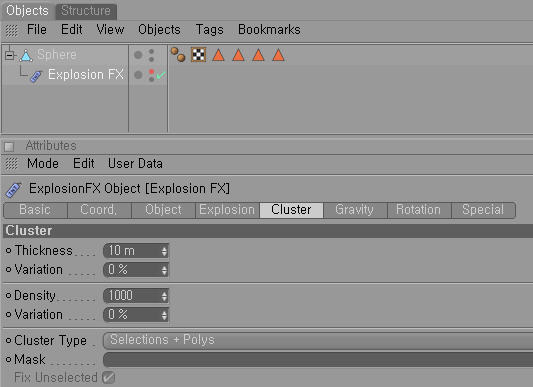Viewport: 533px width, 387px height.
Task: Open the Cluster Type dropdown
Action: [x=318, y=340]
